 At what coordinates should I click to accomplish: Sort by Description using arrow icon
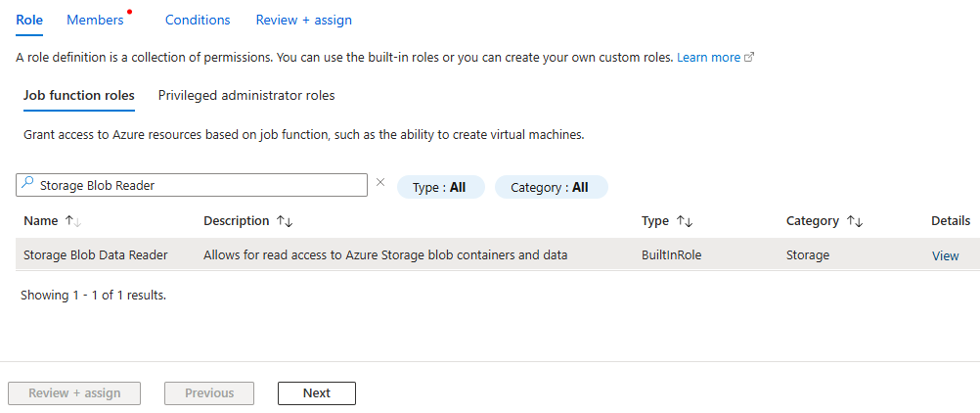click(x=285, y=221)
